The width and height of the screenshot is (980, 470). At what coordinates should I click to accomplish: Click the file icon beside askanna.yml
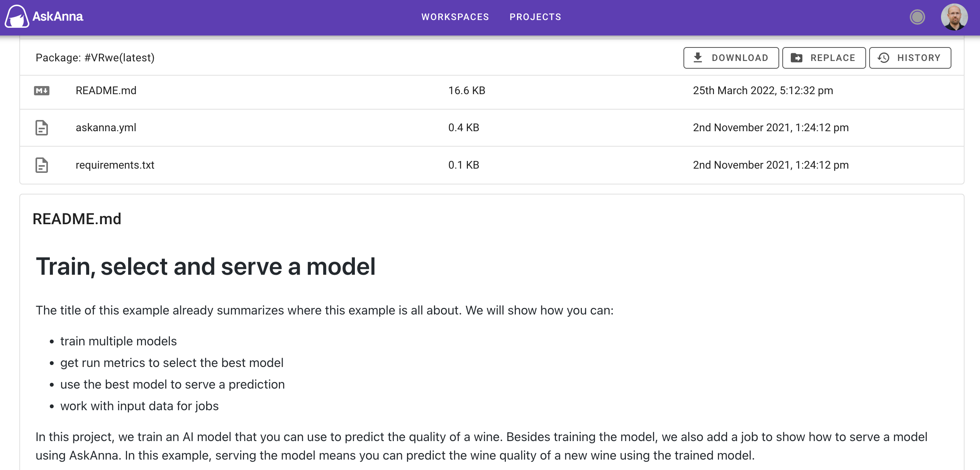click(42, 128)
